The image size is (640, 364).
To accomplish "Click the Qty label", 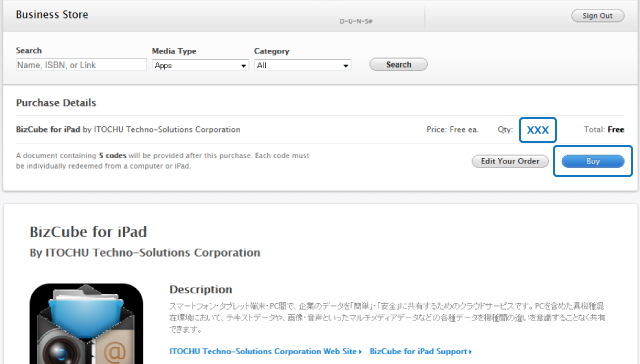I will pyautogui.click(x=505, y=129).
